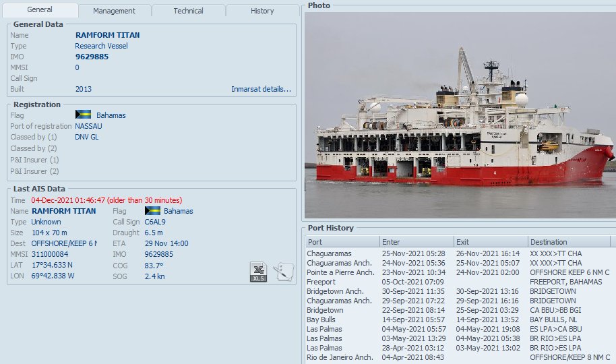Click IMO number 9629885 in General Data
616x364 pixels.
click(x=92, y=57)
